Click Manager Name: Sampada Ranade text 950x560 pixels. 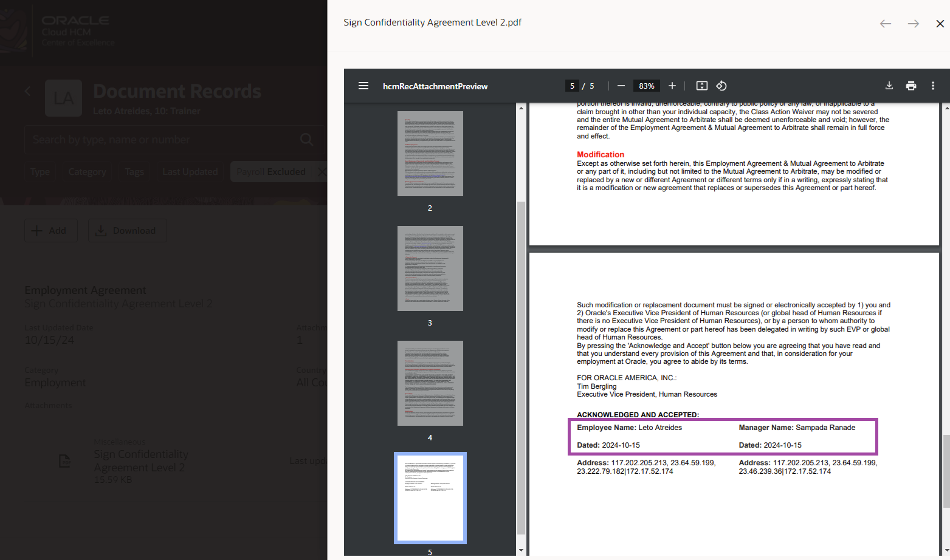coord(797,428)
